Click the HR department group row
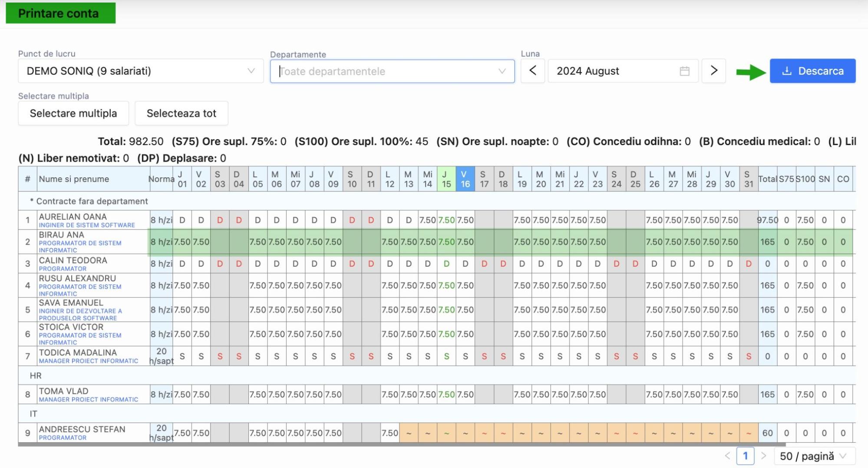Image resolution: width=868 pixels, height=468 pixels. point(436,375)
